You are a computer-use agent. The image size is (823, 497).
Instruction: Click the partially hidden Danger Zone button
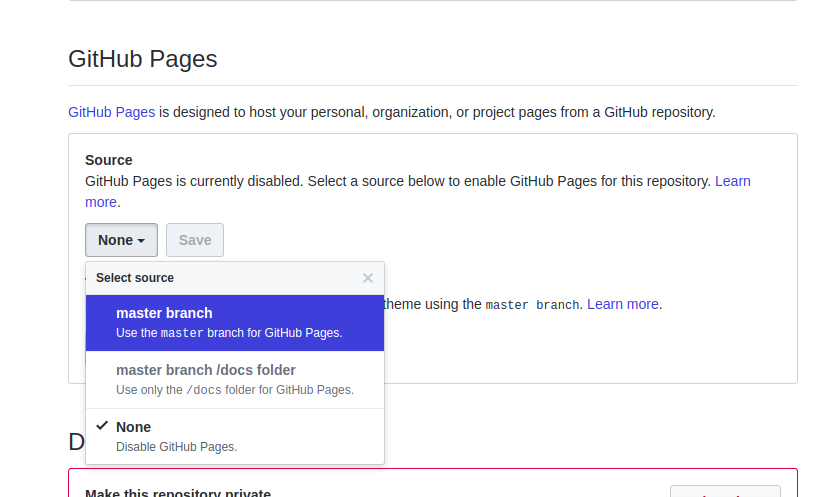click(724, 491)
